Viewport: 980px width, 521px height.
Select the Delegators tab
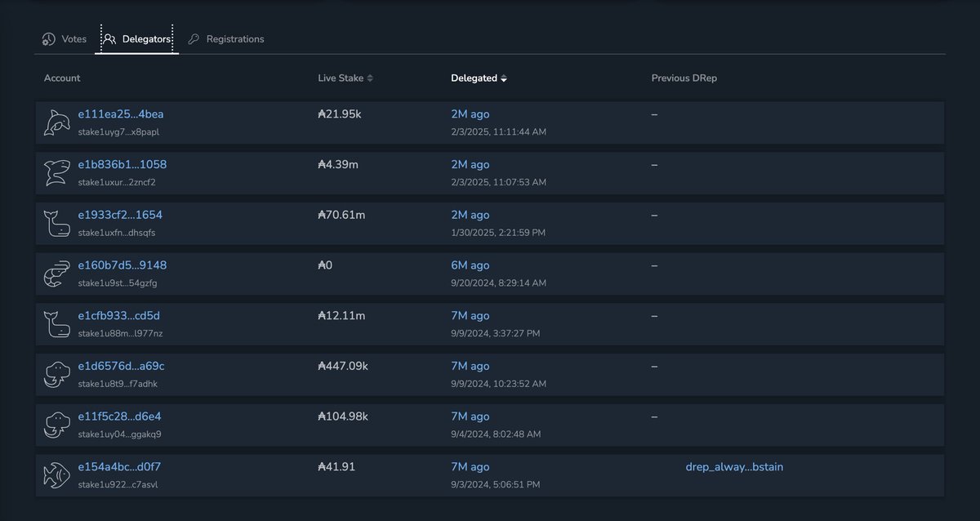pyautogui.click(x=137, y=38)
